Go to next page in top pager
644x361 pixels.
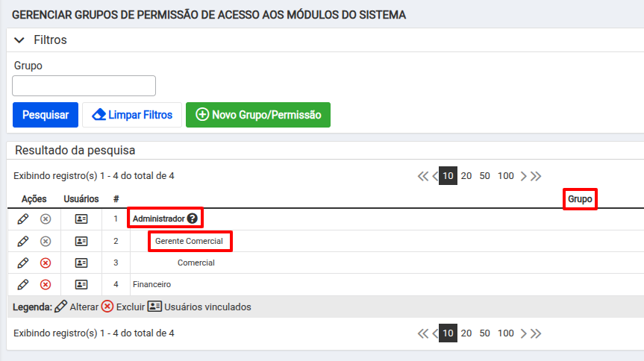(523, 176)
